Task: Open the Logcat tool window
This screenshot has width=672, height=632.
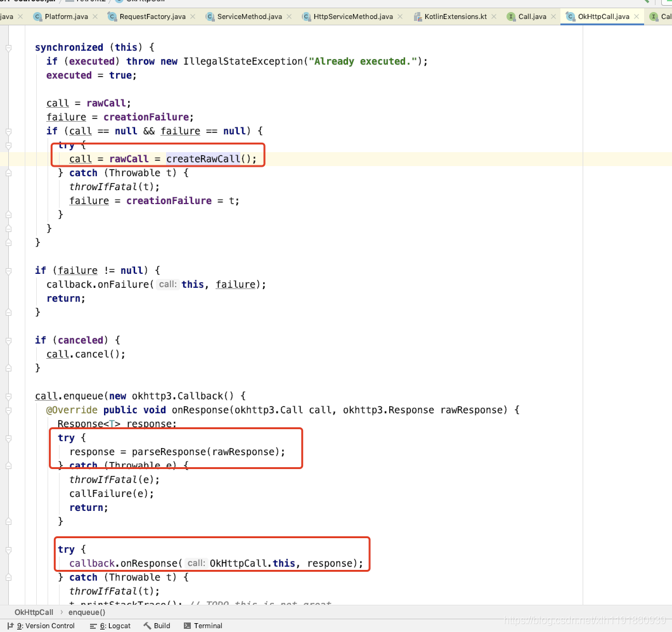Action: [x=110, y=626]
